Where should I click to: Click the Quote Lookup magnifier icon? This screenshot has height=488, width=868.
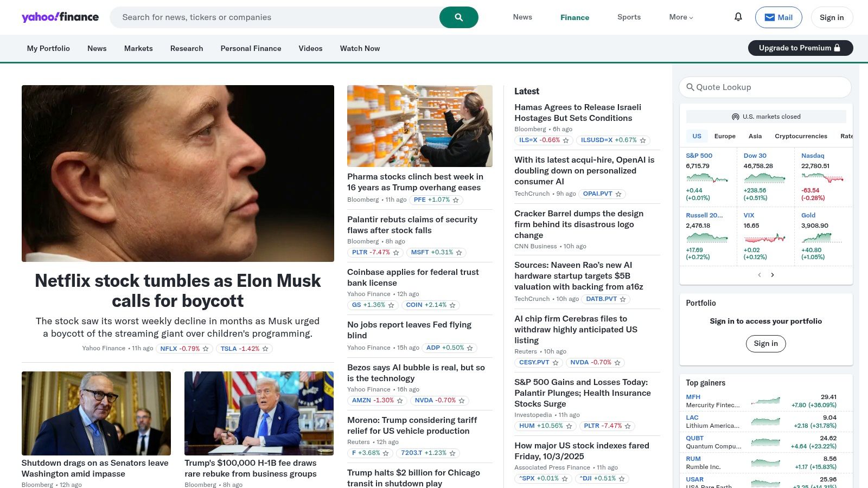690,87
